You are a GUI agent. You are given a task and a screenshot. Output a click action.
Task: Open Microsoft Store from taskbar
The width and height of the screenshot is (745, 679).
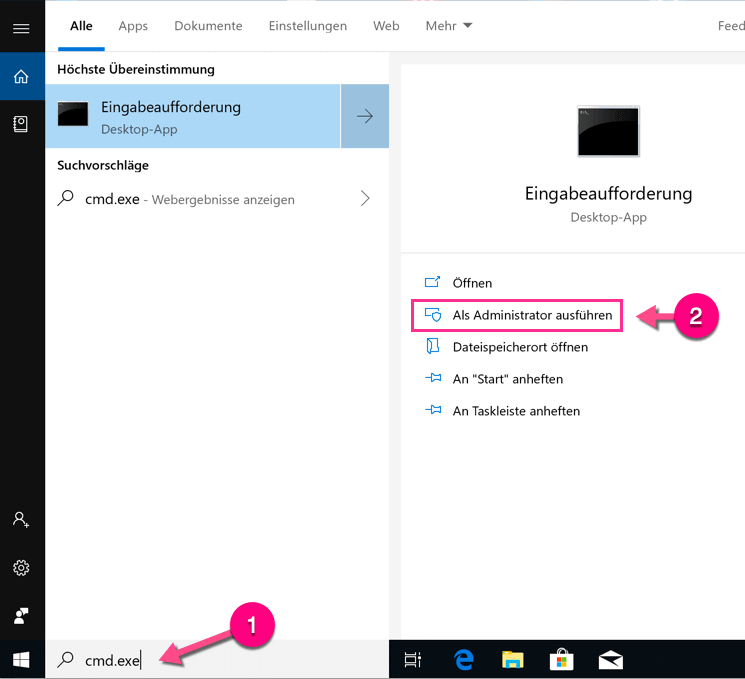561,659
